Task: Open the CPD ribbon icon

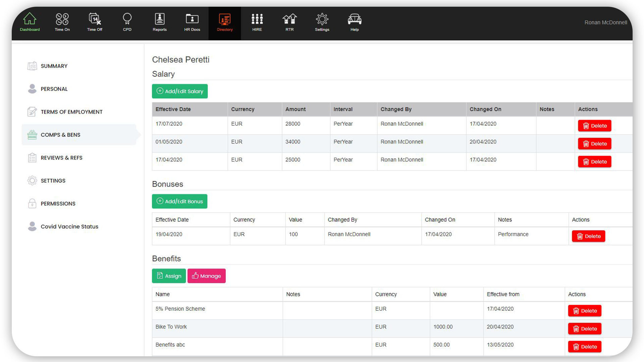Action: tap(127, 19)
